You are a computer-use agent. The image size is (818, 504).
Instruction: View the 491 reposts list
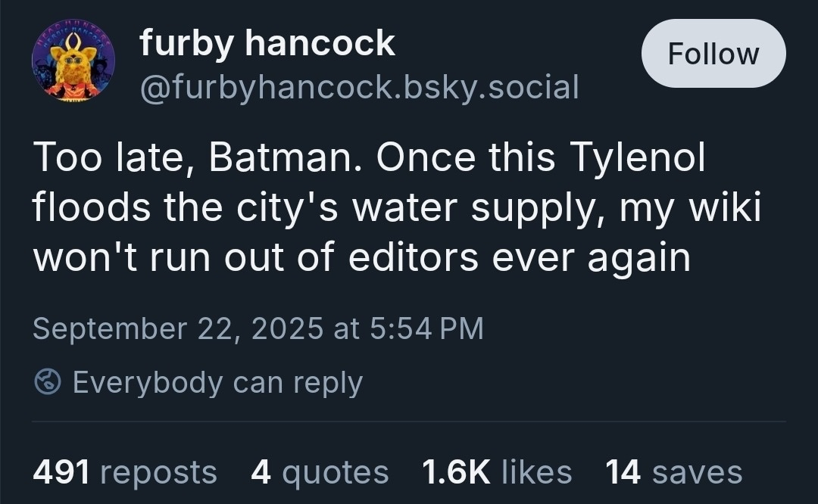point(125,472)
